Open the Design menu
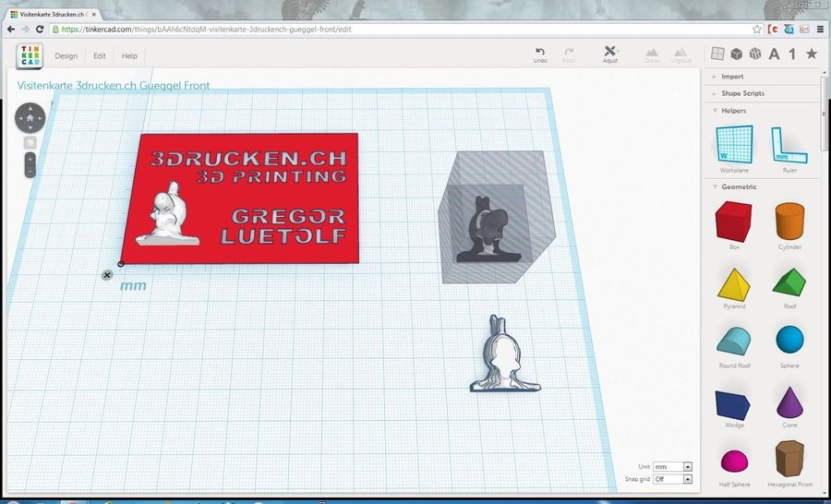 [x=66, y=55]
